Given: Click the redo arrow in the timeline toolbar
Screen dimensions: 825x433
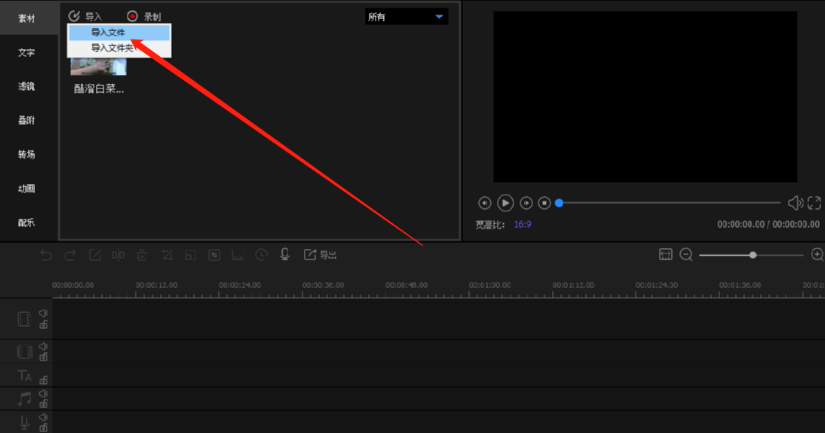Looking at the screenshot, I should (x=69, y=255).
